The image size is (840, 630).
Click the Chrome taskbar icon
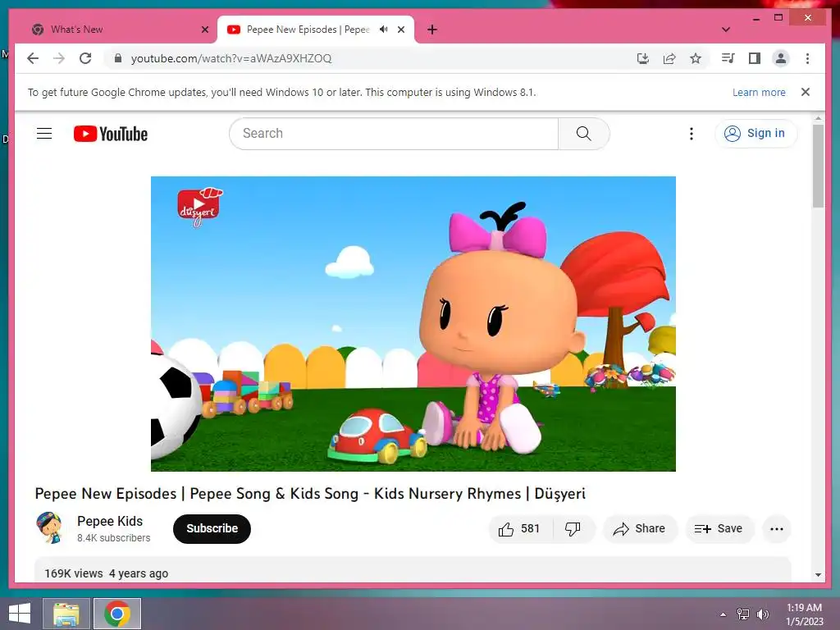(117, 614)
